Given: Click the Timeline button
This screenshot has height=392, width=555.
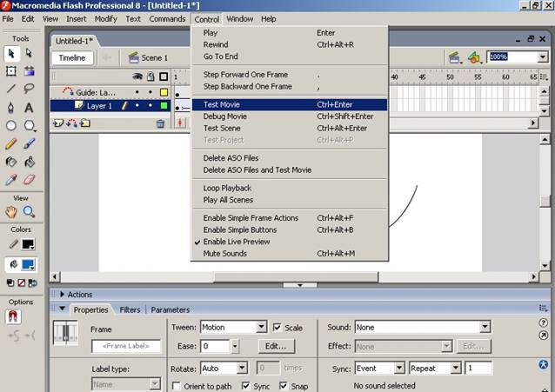Looking at the screenshot, I should click(x=72, y=58).
